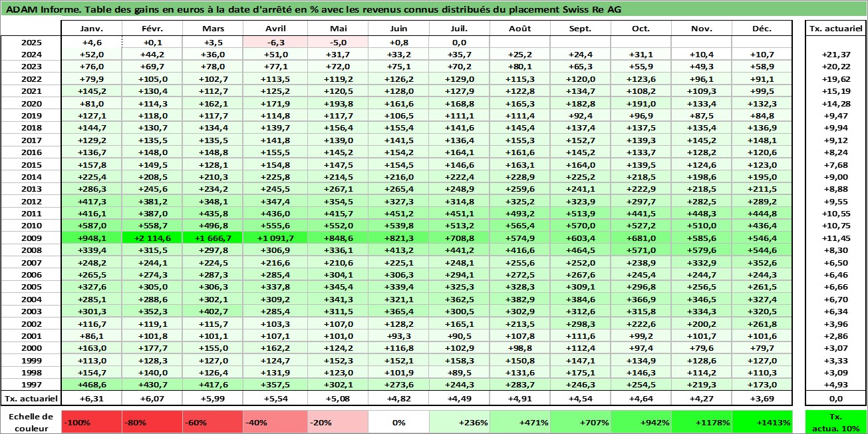Screen dimensions: 868x434
Task: Select the 2025 row label
Action: [31, 42]
